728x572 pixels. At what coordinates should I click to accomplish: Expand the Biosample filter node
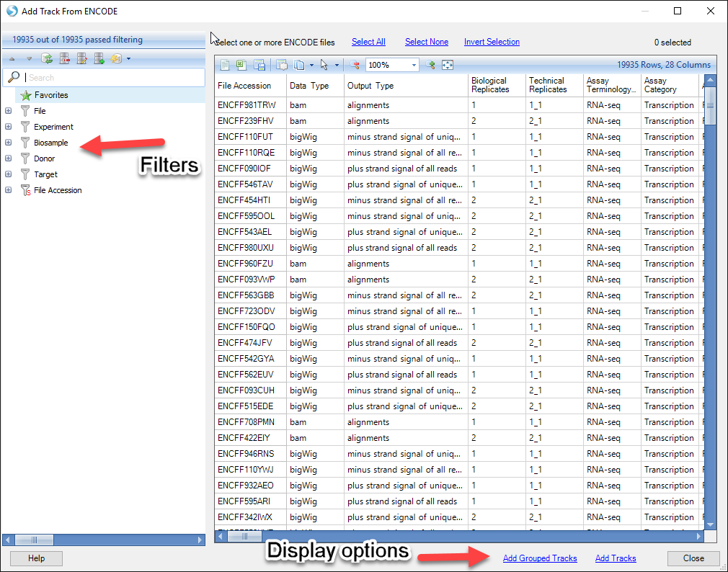coord(9,143)
